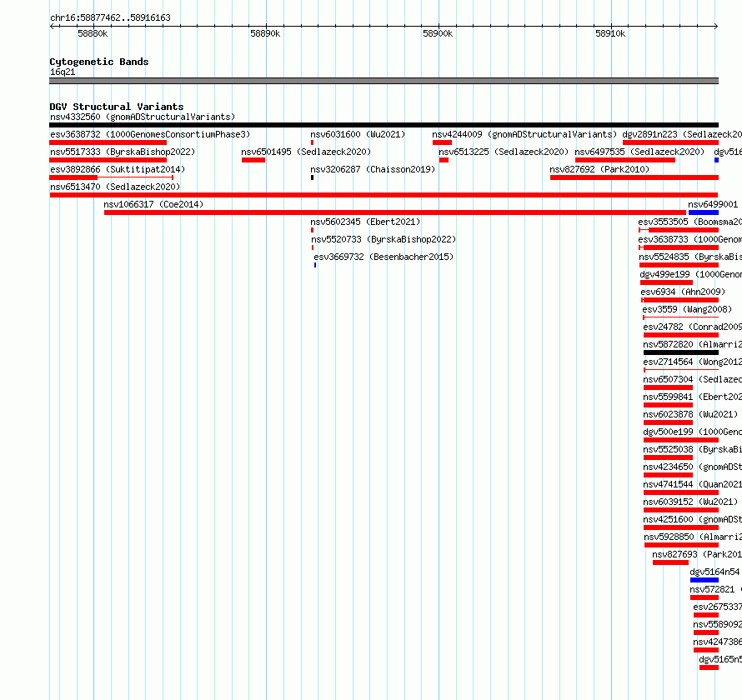Click the red esv3638732 bar
Screen dimensions: 742x700
(108, 142)
